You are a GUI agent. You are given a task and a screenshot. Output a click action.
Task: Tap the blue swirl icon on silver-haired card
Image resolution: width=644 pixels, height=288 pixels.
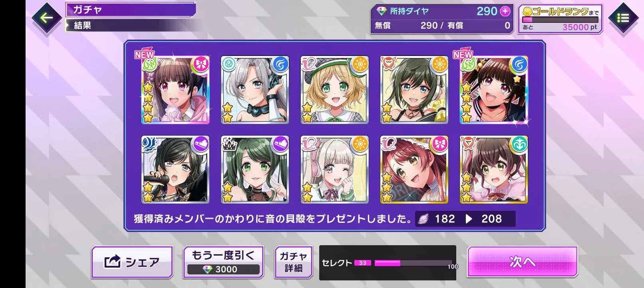pos(280,64)
